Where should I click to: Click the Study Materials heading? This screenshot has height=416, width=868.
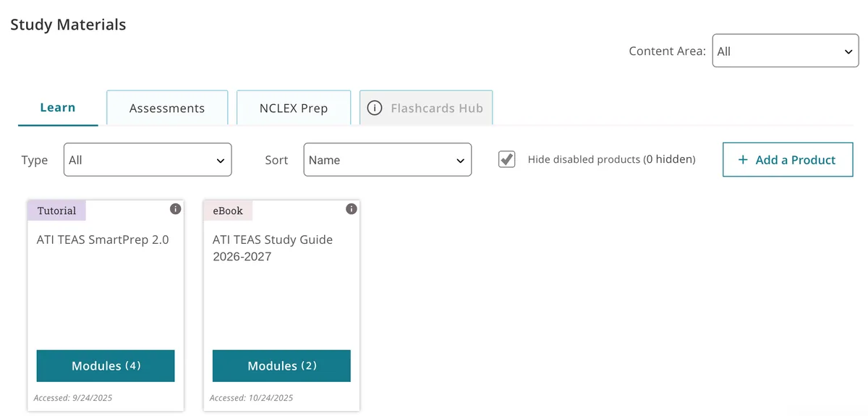[68, 25]
